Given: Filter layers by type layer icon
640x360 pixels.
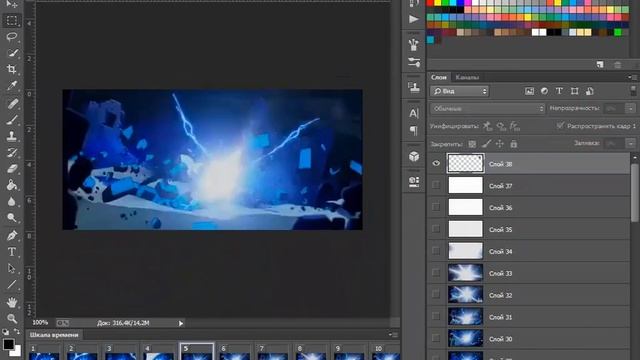Looking at the screenshot, I should (559, 91).
